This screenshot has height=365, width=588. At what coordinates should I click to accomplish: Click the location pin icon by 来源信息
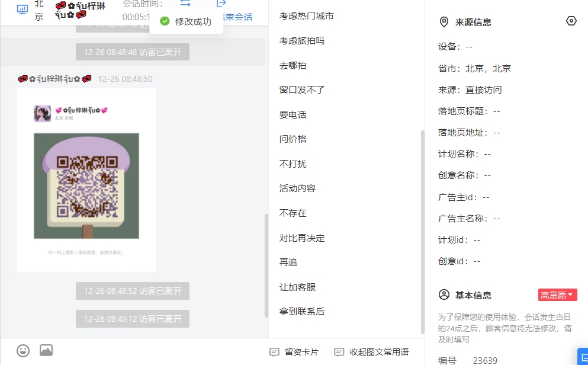pyautogui.click(x=444, y=22)
